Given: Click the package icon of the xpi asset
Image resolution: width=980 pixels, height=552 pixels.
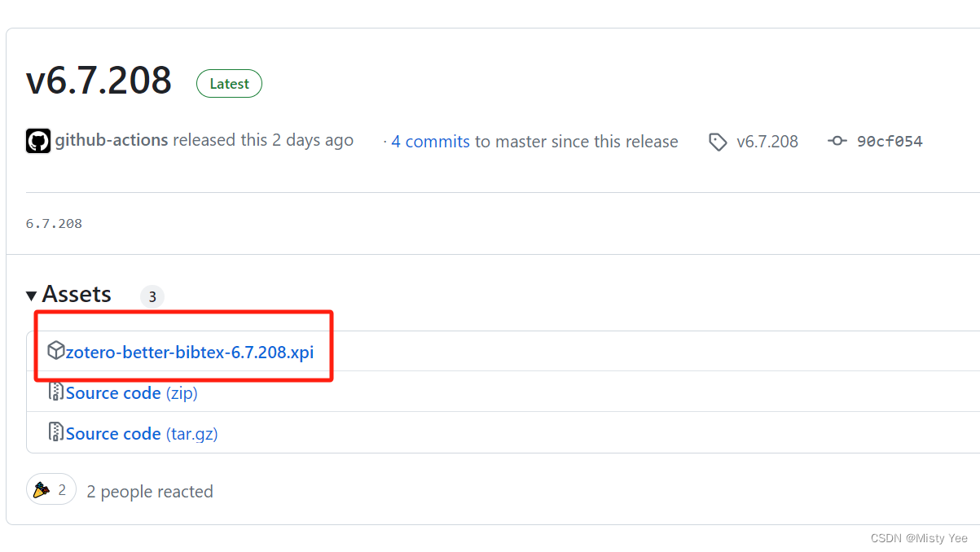Looking at the screenshot, I should click(55, 351).
